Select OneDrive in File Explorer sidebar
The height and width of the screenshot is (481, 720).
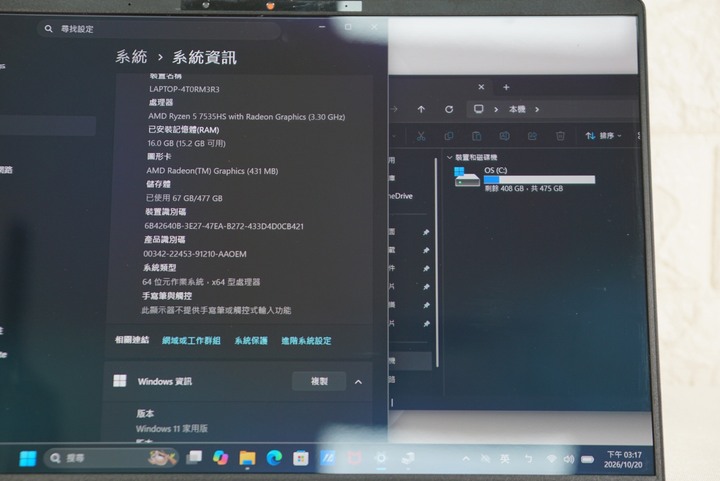[400, 196]
